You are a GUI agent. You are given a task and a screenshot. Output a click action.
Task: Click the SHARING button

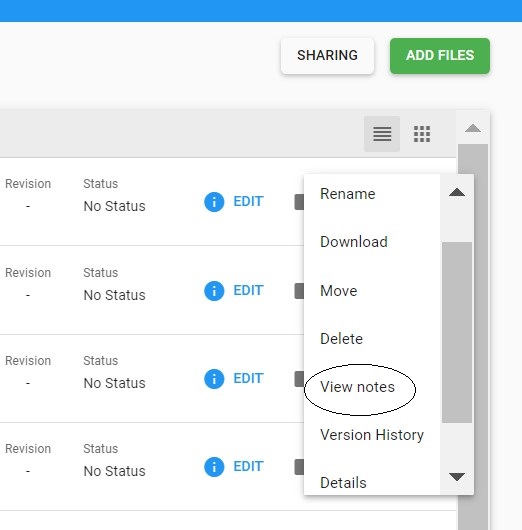tap(327, 55)
